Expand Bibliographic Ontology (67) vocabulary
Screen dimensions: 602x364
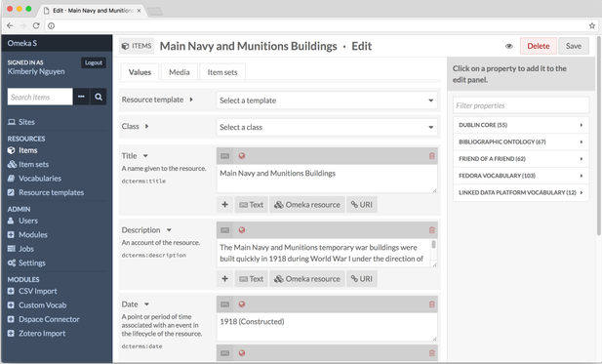(521, 142)
